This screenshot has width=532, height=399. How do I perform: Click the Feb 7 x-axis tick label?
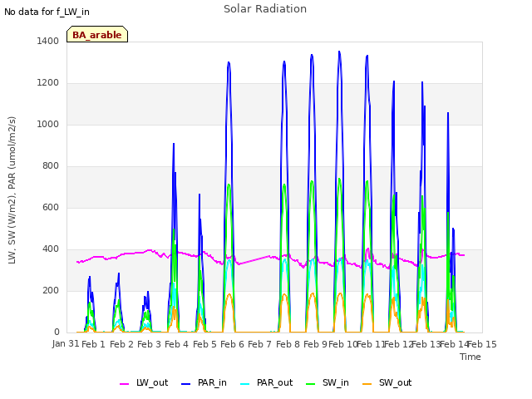click(x=260, y=344)
